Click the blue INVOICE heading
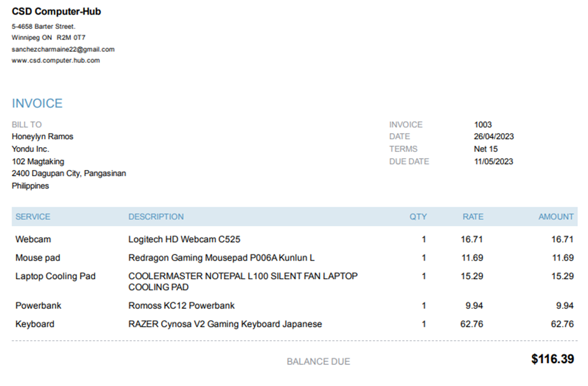This screenshot has width=588, height=386. tap(37, 103)
